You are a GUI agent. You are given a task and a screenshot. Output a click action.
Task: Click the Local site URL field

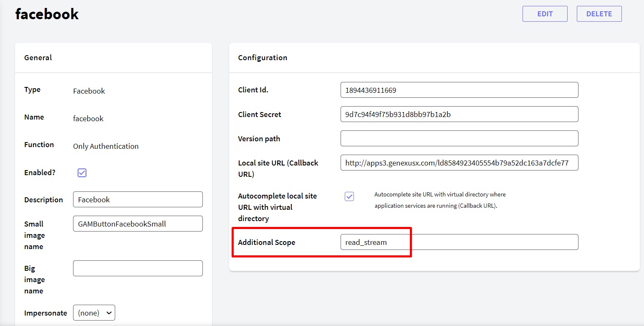click(x=459, y=163)
